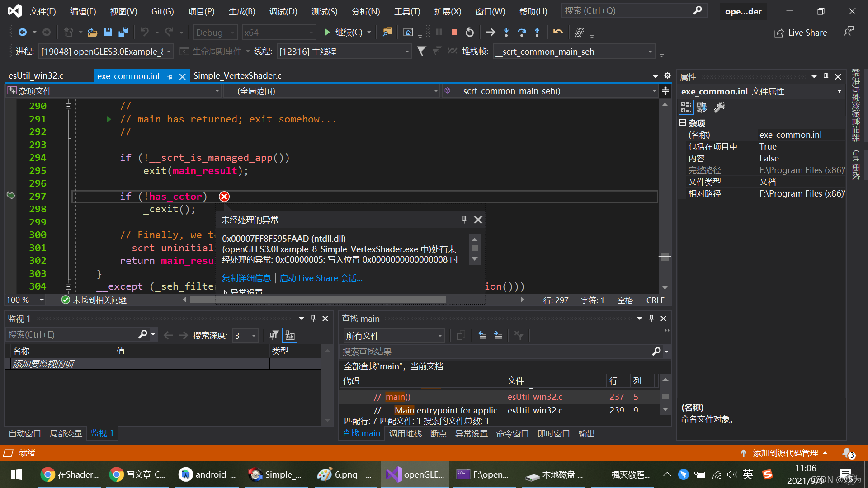Pin the unhandled exception popup
868x488 pixels.
[464, 220]
